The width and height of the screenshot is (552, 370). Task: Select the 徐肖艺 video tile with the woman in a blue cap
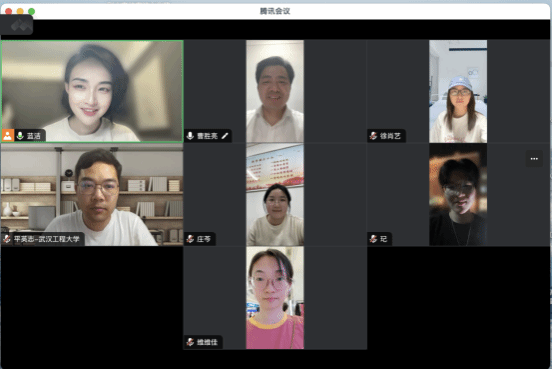click(458, 91)
